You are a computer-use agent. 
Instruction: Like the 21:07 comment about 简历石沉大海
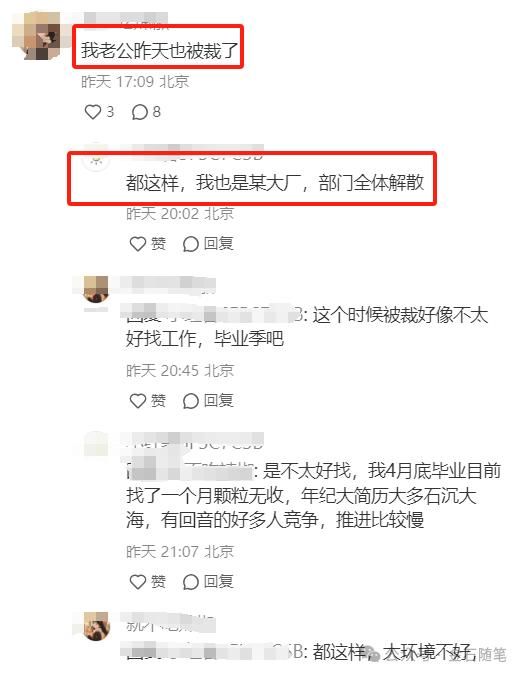(x=138, y=582)
